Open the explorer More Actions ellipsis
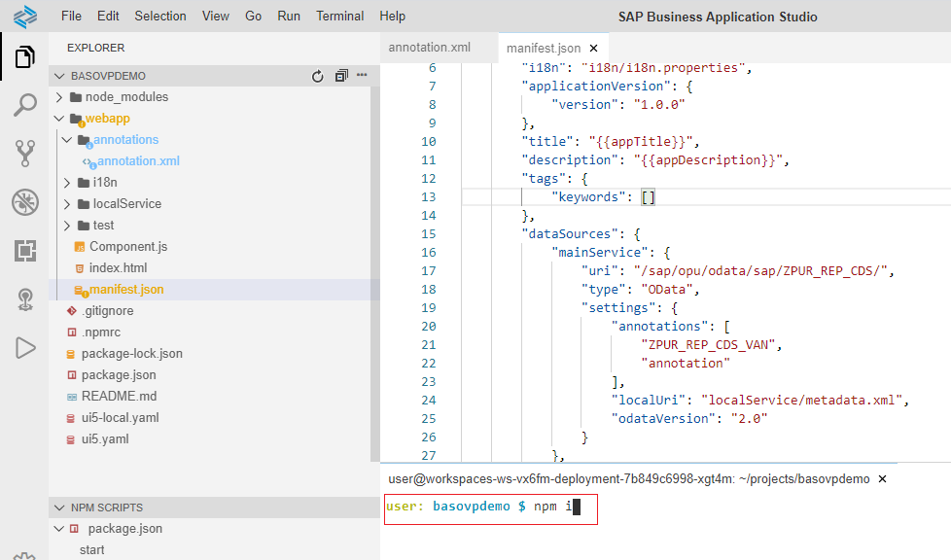This screenshot has height=560, width=951. pos(362,75)
